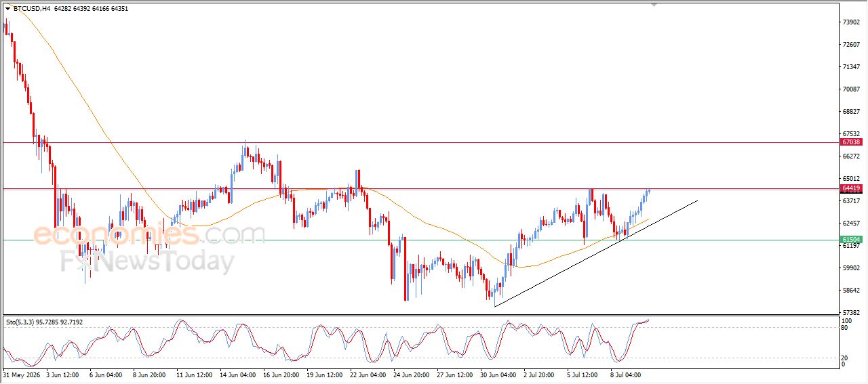Viewport: 868px width, 384px height.
Task: Click the '27 Jun 12:00' time label
Action: coord(454,374)
